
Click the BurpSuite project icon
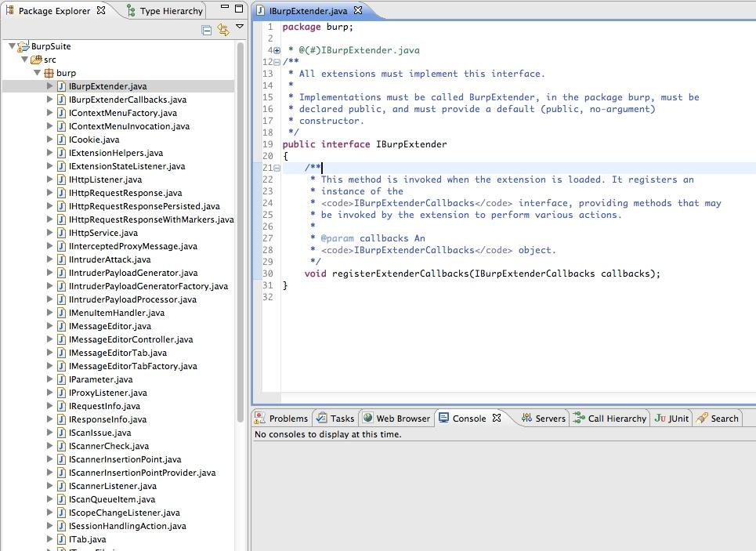[x=24, y=46]
